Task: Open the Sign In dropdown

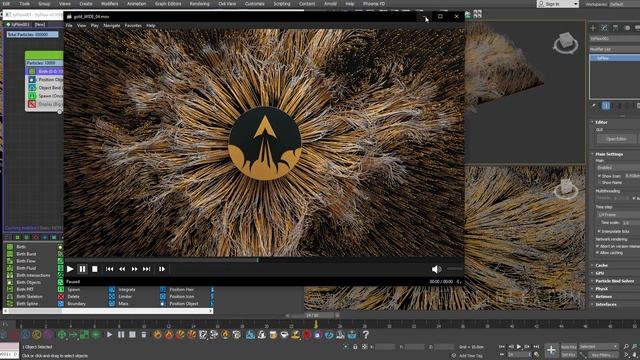Action: [x=558, y=4]
